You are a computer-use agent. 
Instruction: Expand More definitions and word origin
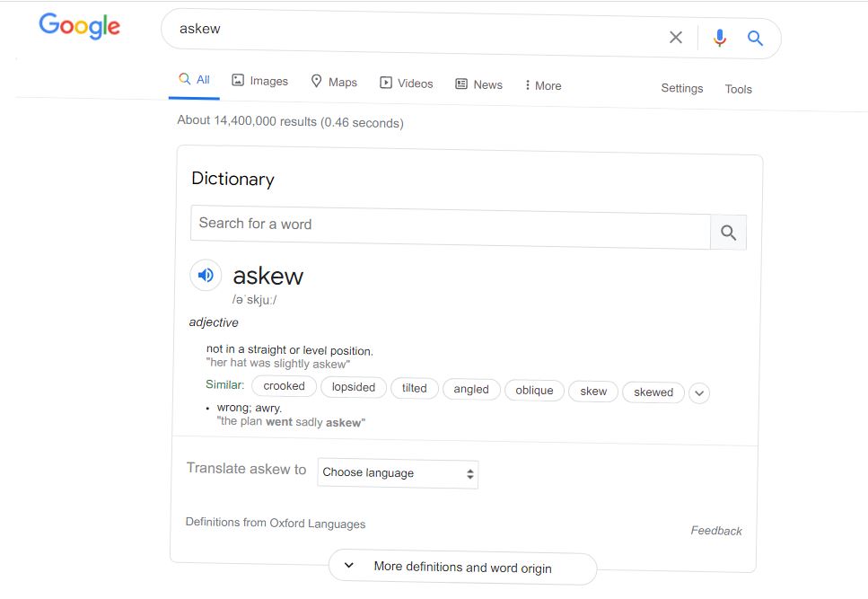(x=463, y=568)
